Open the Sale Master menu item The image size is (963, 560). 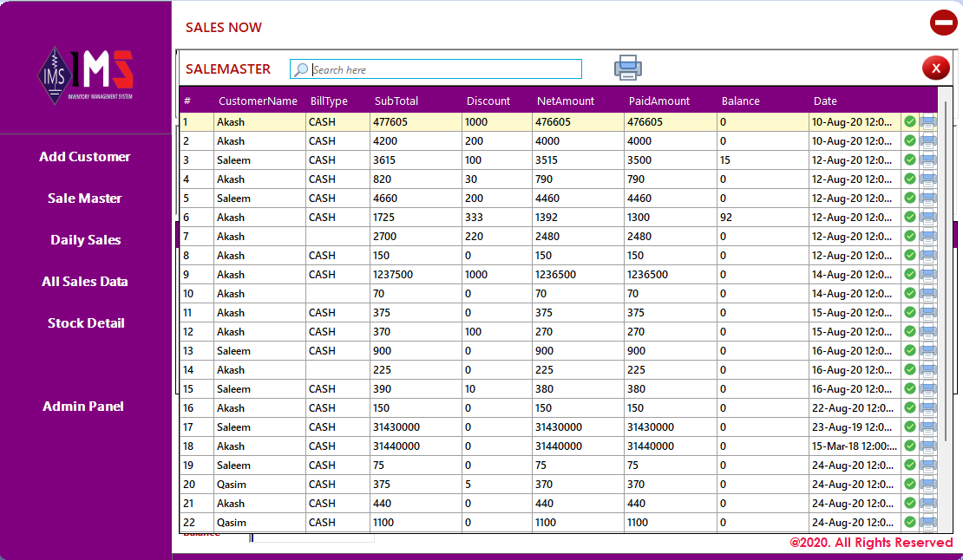[x=85, y=199]
